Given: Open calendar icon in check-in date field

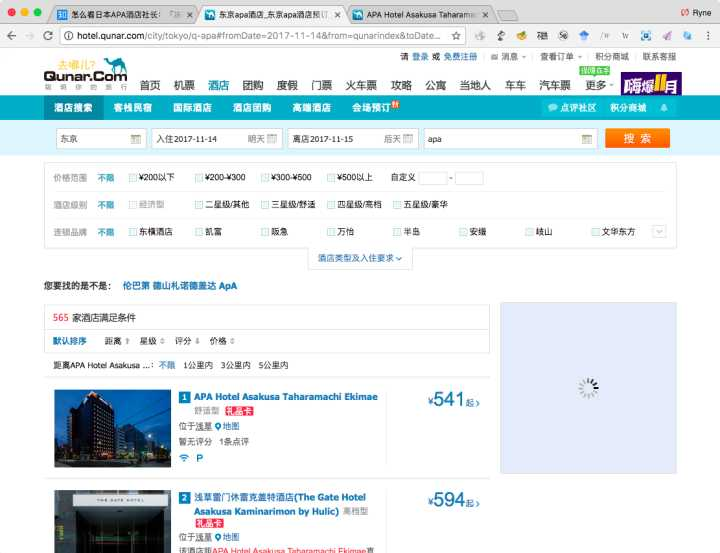Looking at the screenshot, I should point(274,139).
